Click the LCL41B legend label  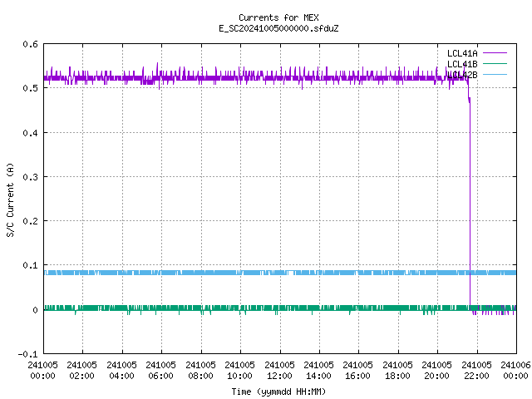462,64
